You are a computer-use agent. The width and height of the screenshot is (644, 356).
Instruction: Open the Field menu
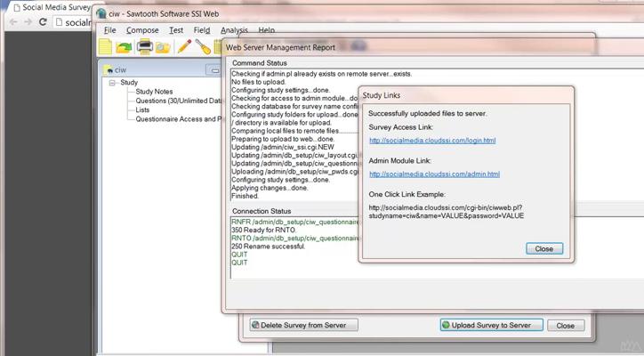(202, 30)
